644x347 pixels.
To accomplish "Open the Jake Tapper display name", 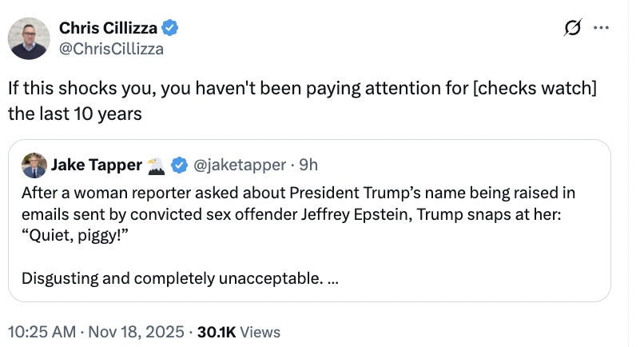I will click(96, 166).
